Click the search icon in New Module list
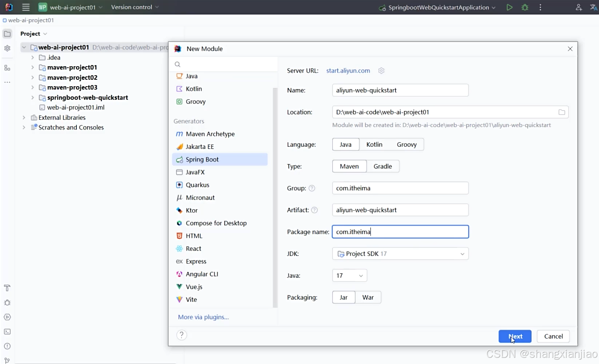Image resolution: width=599 pixels, height=364 pixels. coord(178,64)
